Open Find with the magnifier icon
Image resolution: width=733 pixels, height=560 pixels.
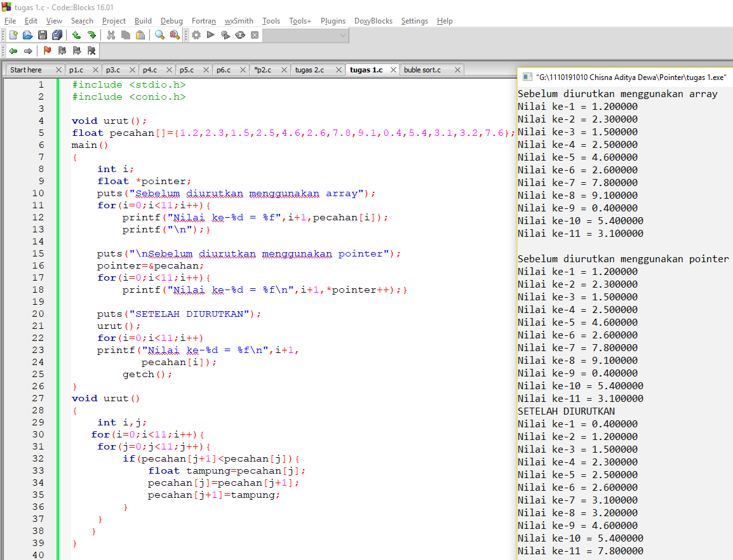point(160,35)
